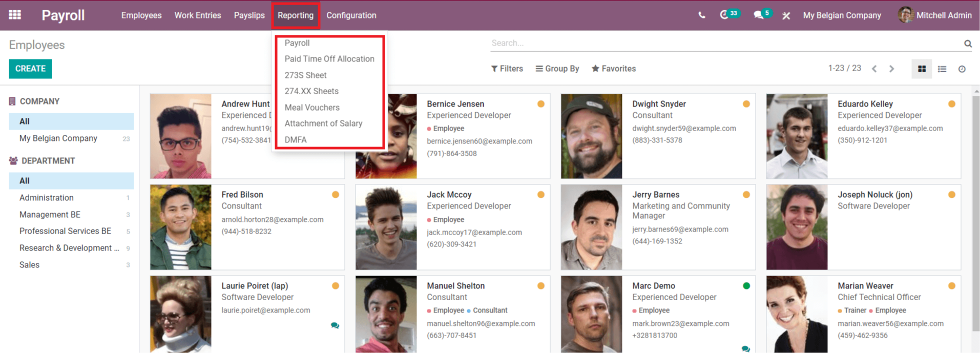Switch to the kanban view
Image resolution: width=980 pixels, height=353 pixels.
(x=922, y=69)
